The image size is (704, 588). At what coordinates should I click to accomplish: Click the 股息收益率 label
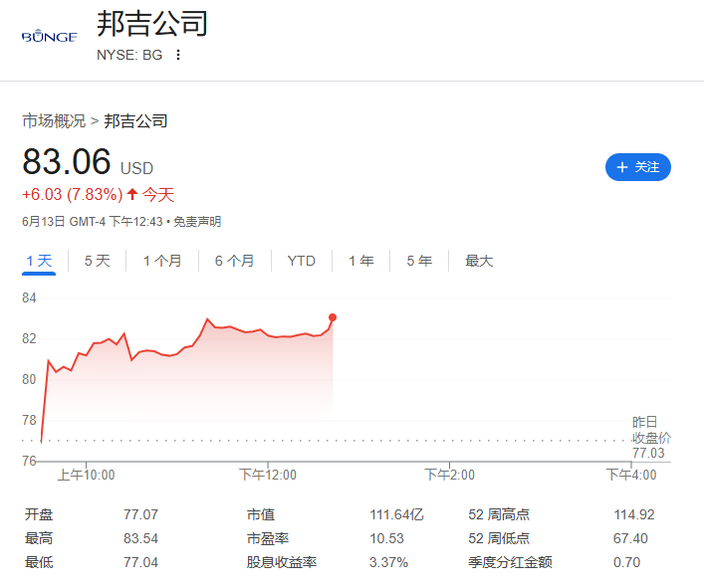[x=282, y=562]
